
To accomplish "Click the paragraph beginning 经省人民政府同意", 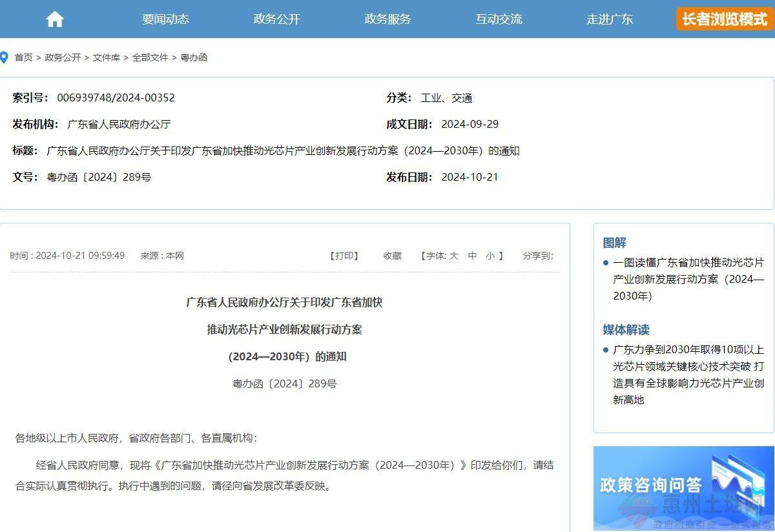I will tap(284, 475).
